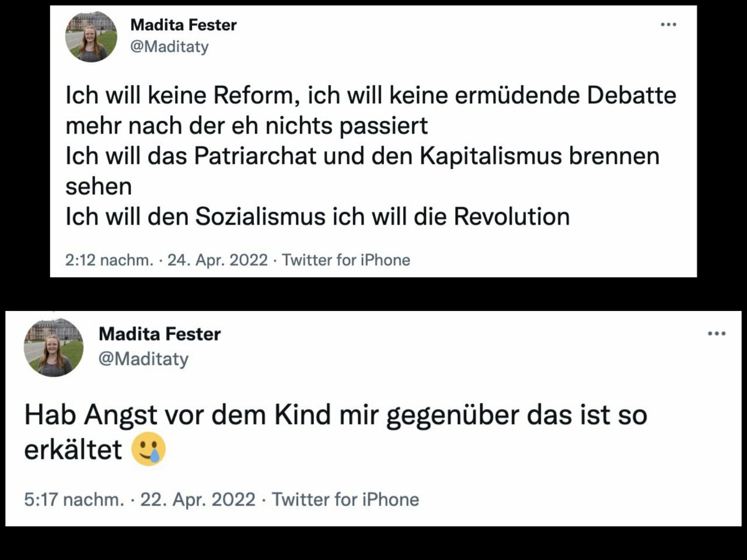
Task: Open the profile picture on the "Hab Angst" tweet
Action: coord(53,348)
